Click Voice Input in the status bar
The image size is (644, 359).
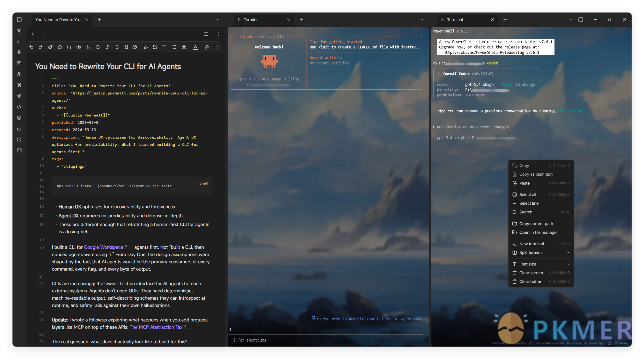coord(594,343)
